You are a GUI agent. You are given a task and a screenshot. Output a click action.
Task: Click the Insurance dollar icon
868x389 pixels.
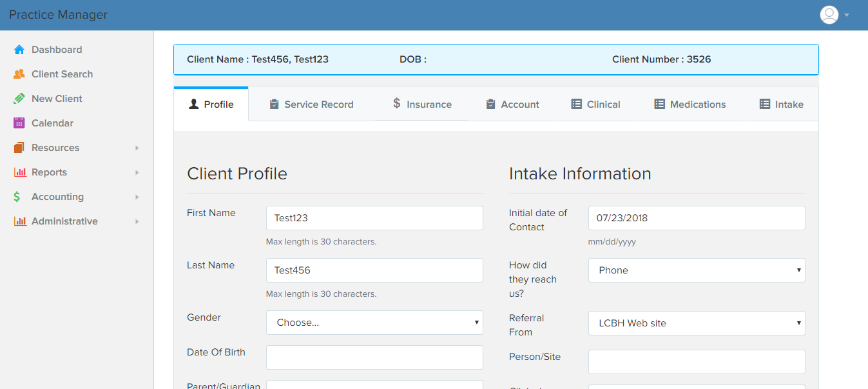(x=397, y=103)
